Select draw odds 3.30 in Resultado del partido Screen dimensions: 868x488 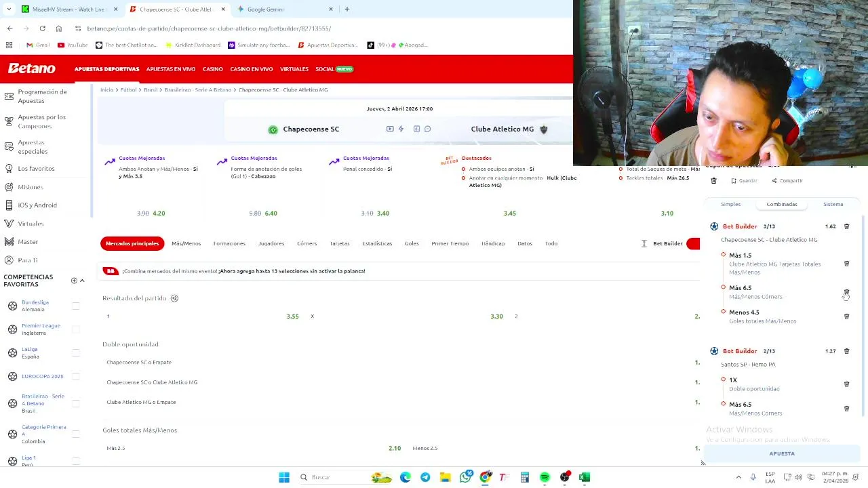[496, 317]
